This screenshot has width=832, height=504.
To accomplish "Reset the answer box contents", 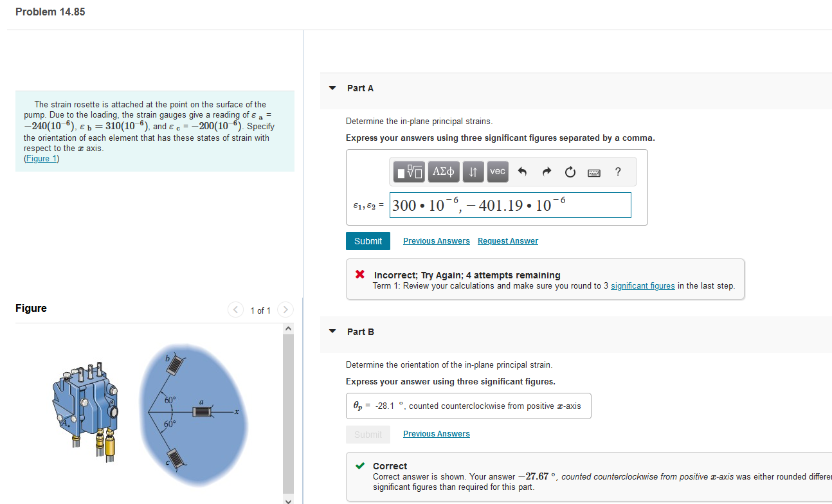I will [x=570, y=172].
